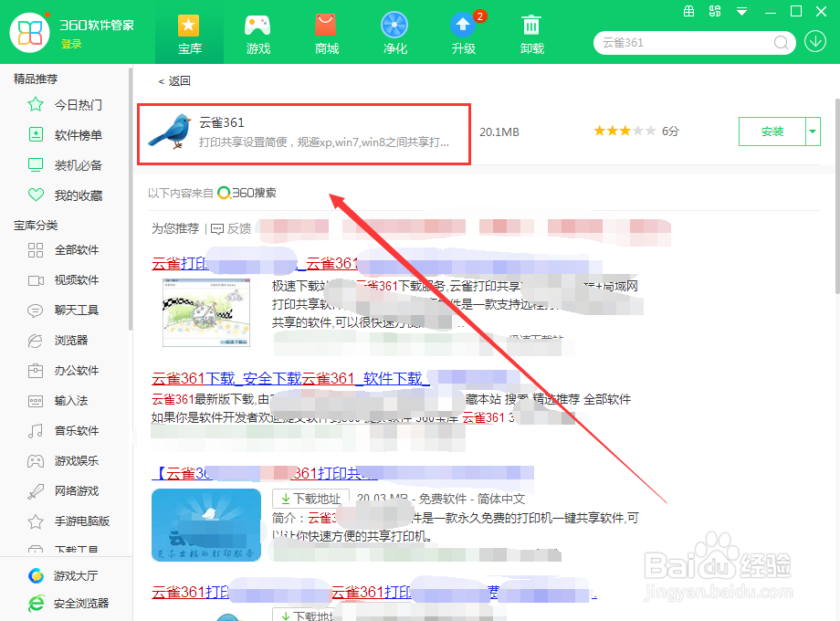The image size is (840, 621).
Task: Select 手游电脑版 category
Action: coord(68,521)
